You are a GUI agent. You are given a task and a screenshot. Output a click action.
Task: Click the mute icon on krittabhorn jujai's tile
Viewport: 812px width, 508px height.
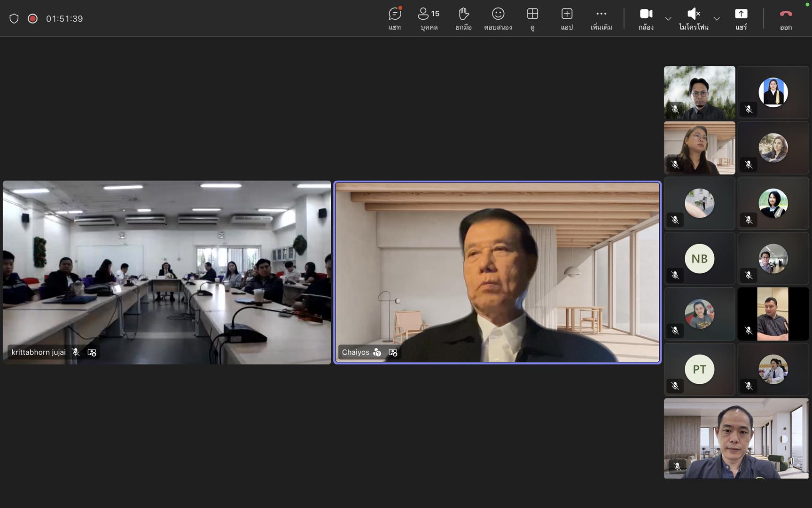(x=75, y=352)
